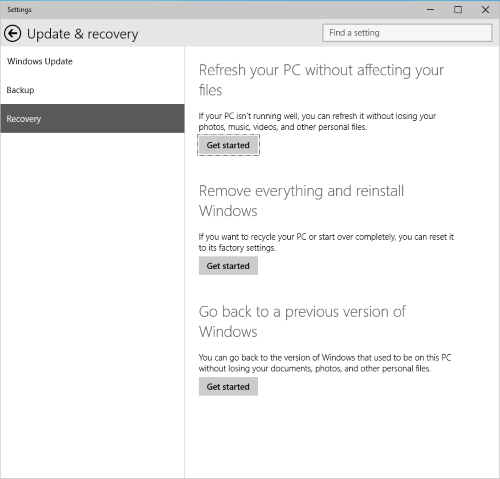Open the Windows Update section
The width and height of the screenshot is (500, 479).
(x=92, y=61)
